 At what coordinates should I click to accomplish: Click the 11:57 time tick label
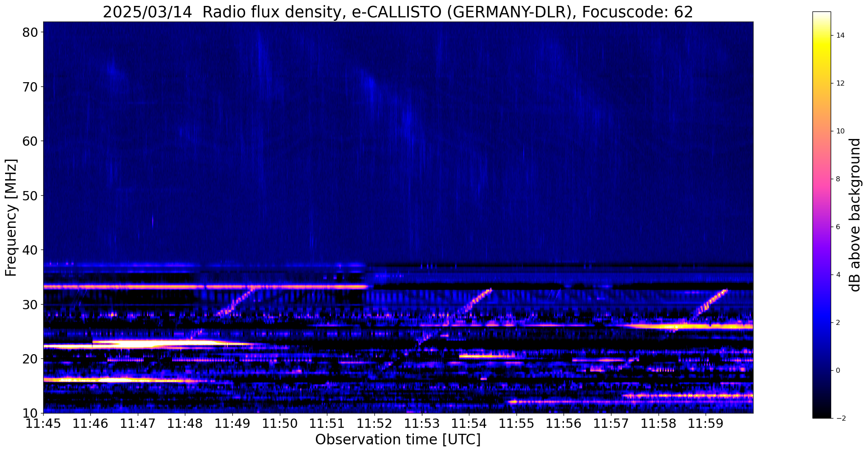[611, 424]
